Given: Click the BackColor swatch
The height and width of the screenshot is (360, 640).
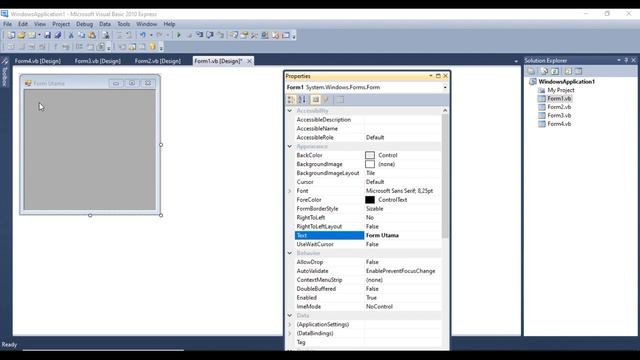Looking at the screenshot, I should tap(370, 155).
